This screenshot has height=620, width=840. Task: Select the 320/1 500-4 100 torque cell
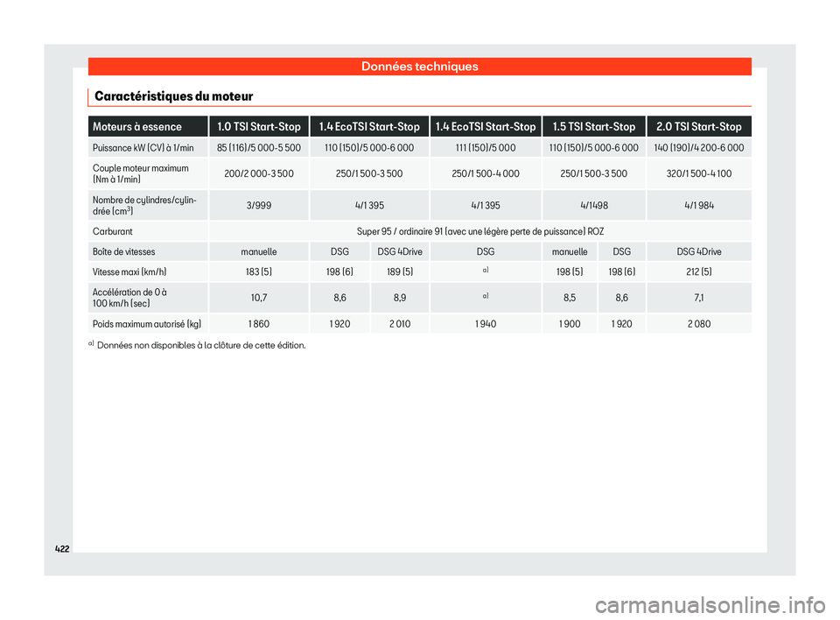coord(699,173)
